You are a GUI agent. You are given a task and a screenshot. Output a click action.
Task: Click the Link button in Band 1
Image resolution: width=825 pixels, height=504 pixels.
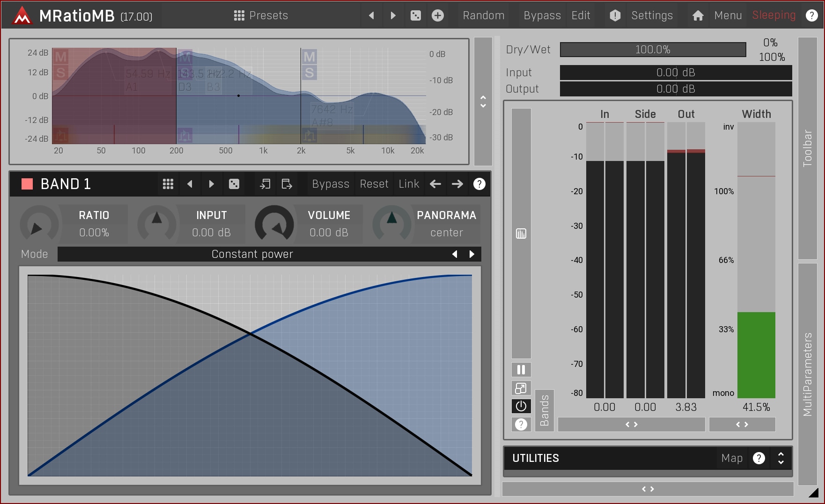[409, 184]
